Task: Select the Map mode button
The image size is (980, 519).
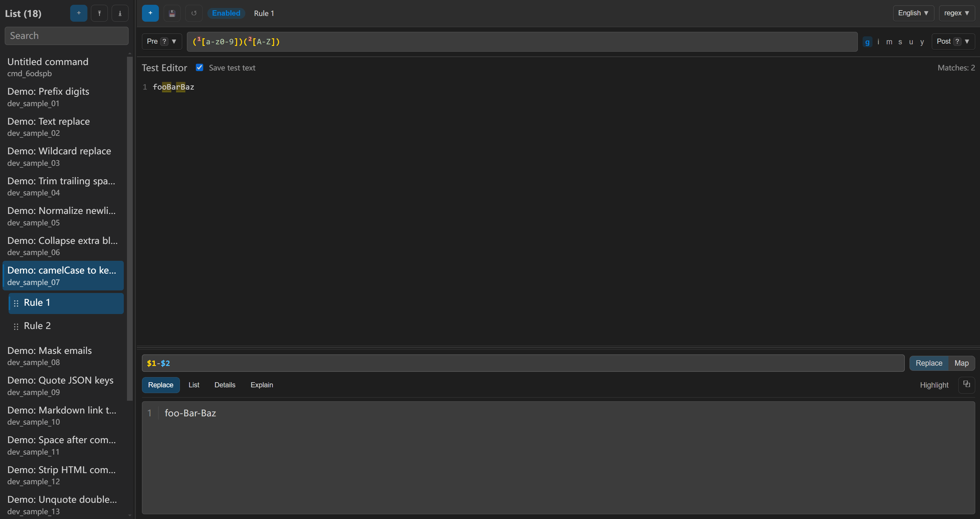Action: pyautogui.click(x=961, y=363)
